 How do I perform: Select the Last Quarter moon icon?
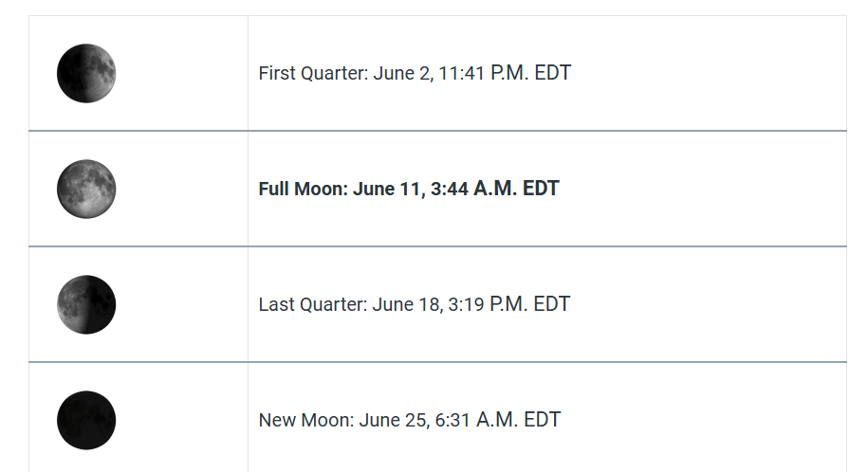point(86,304)
